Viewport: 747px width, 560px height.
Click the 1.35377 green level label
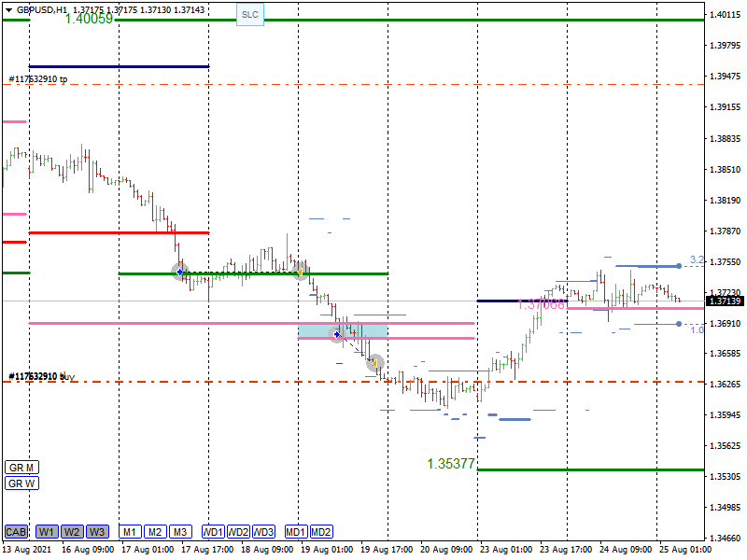451,464
